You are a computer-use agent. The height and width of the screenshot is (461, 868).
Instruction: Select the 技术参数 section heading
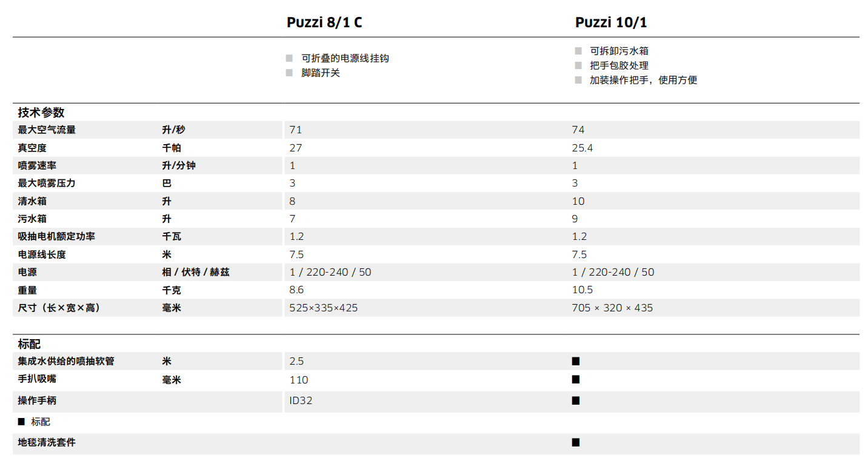pyautogui.click(x=41, y=113)
